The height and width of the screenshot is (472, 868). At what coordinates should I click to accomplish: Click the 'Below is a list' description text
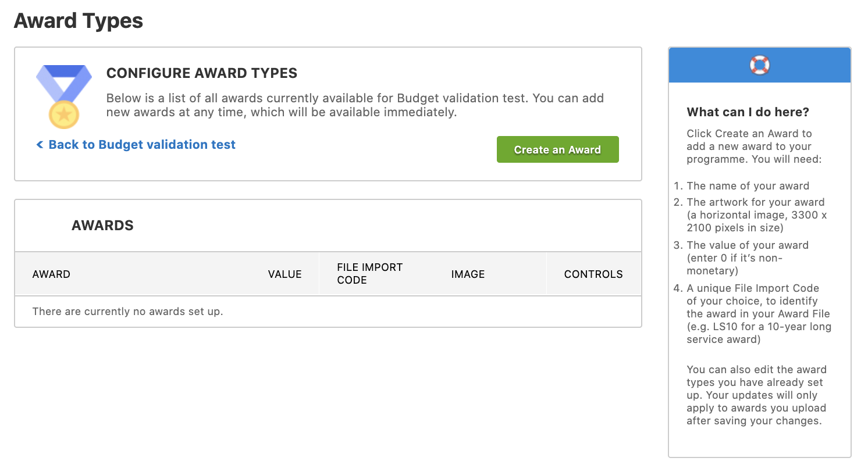(355, 105)
